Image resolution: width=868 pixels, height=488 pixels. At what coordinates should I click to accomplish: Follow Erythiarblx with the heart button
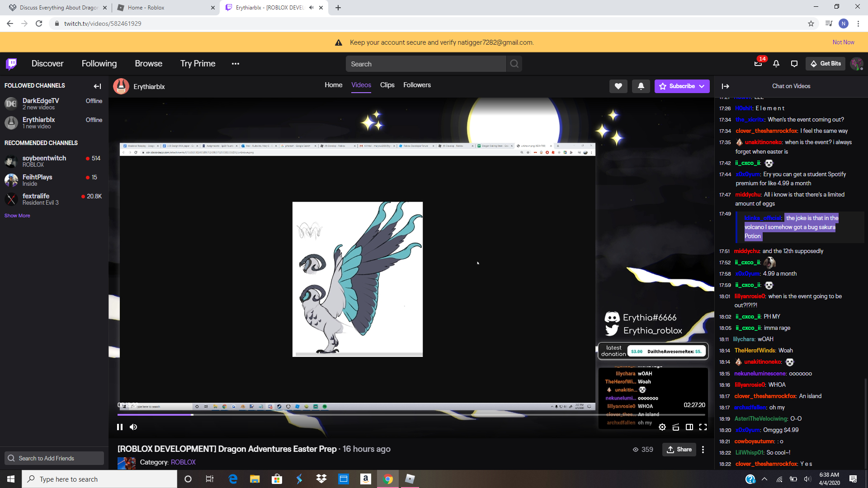(x=618, y=86)
